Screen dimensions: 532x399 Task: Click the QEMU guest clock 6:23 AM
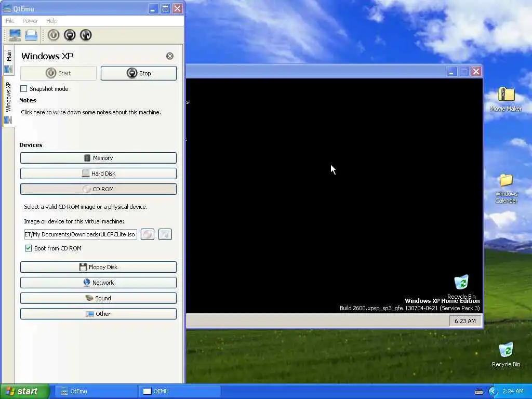coord(465,321)
